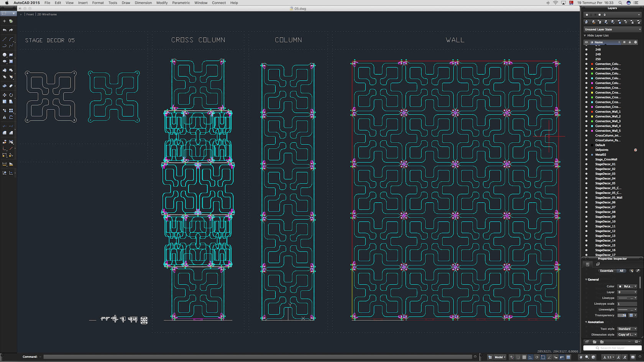This screenshot has width=644, height=362.
Task: Show All properties
Action: click(x=621, y=271)
